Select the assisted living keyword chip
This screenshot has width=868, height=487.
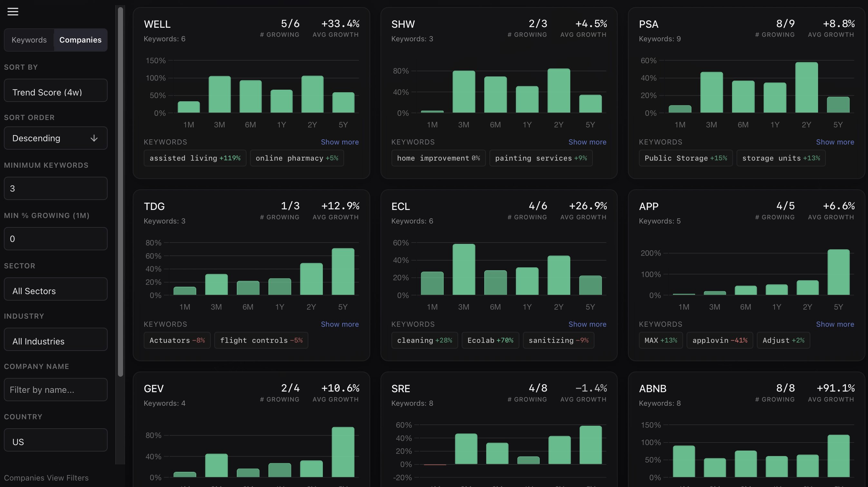tap(195, 158)
